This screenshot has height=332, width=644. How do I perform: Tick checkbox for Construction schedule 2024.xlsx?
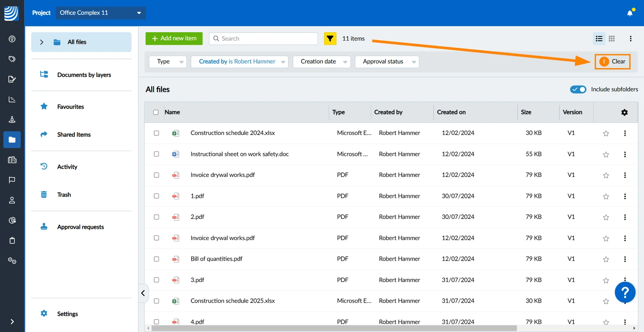click(x=157, y=133)
